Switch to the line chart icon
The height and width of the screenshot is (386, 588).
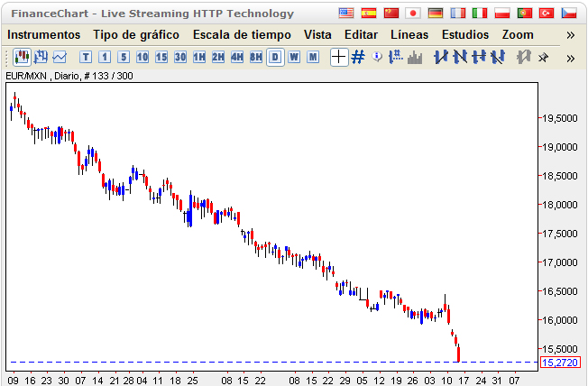[60, 57]
